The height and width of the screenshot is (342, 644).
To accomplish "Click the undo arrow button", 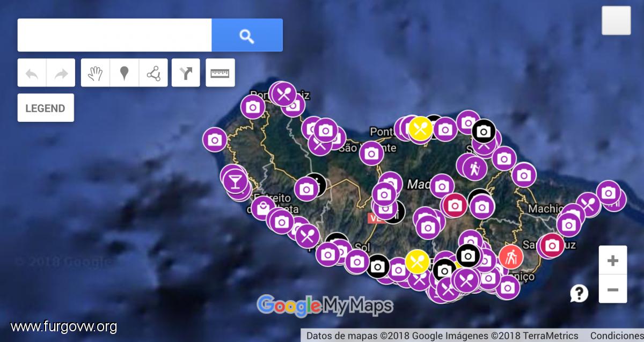I will (x=32, y=72).
